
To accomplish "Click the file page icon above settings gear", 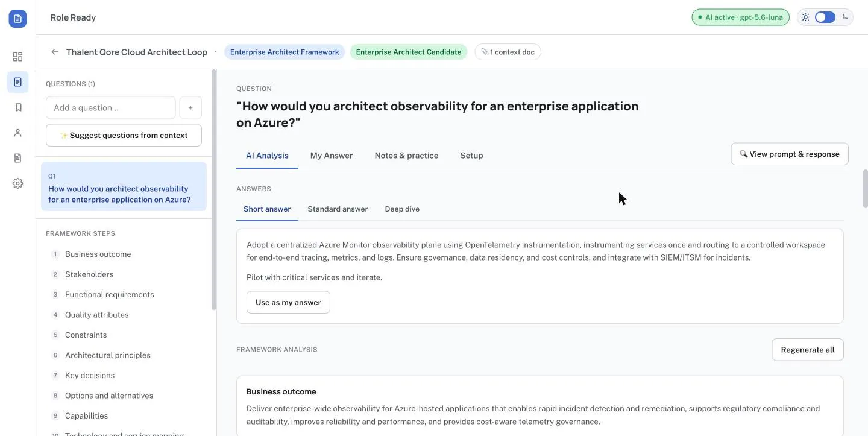I will pos(17,158).
